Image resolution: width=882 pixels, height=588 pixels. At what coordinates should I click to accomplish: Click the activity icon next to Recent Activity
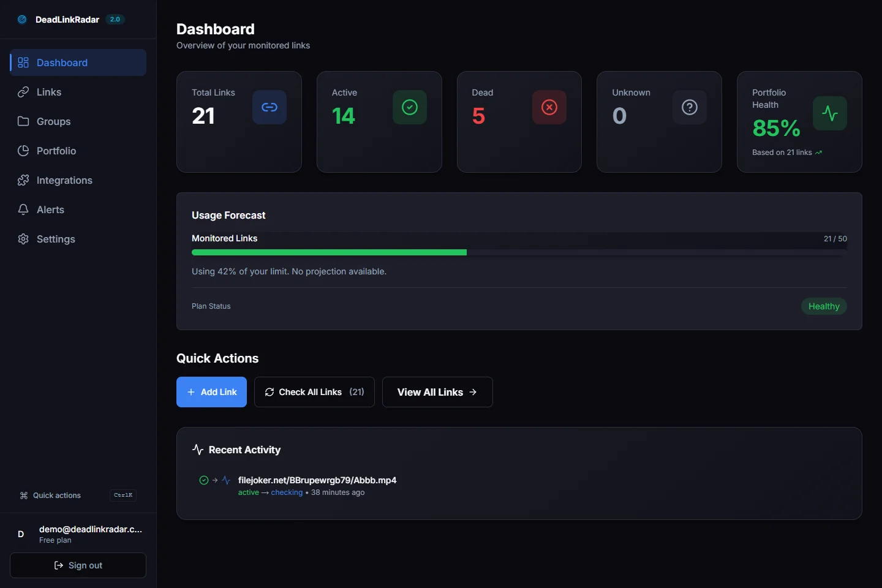[198, 450]
